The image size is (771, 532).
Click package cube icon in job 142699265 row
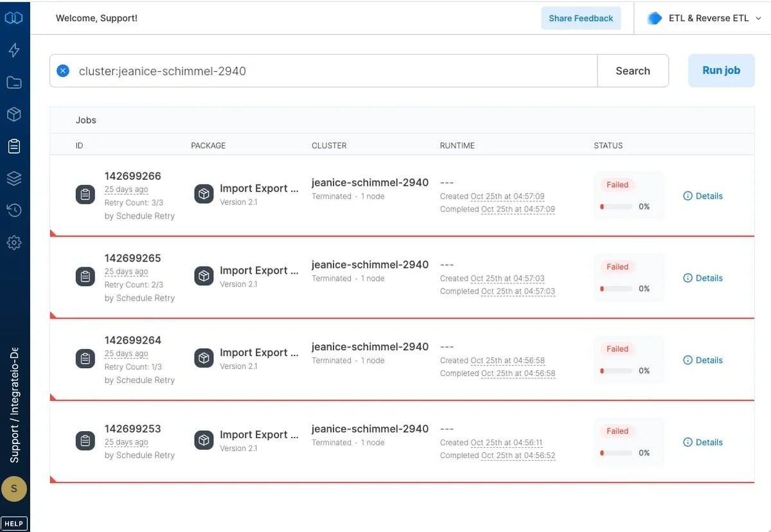click(204, 276)
